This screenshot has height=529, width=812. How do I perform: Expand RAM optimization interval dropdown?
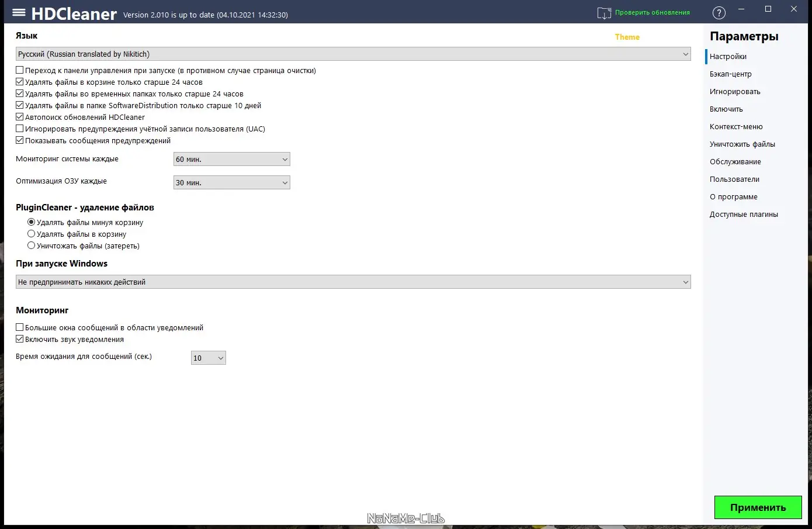pos(232,182)
